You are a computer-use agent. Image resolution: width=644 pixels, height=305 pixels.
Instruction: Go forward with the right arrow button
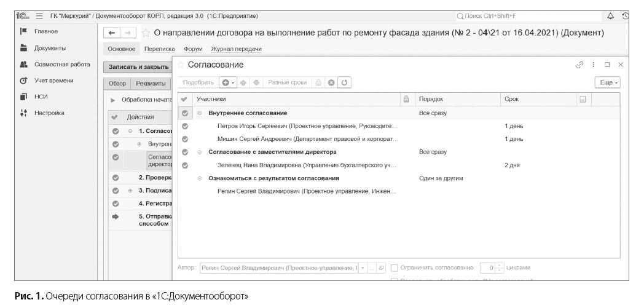click(x=128, y=33)
